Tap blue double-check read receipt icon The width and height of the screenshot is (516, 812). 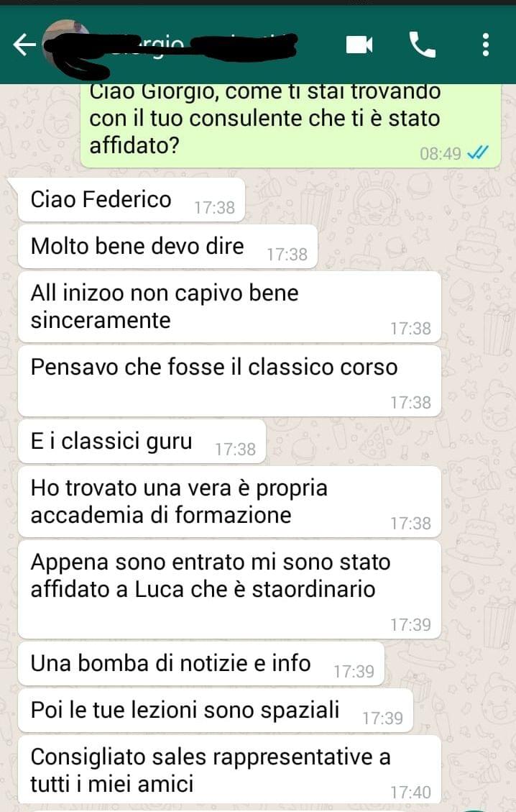[x=477, y=153]
